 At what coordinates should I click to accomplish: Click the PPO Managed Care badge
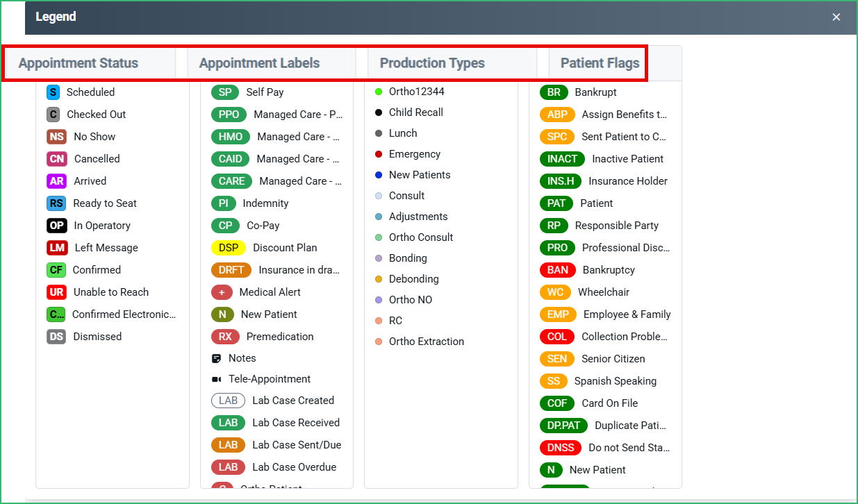click(x=229, y=115)
